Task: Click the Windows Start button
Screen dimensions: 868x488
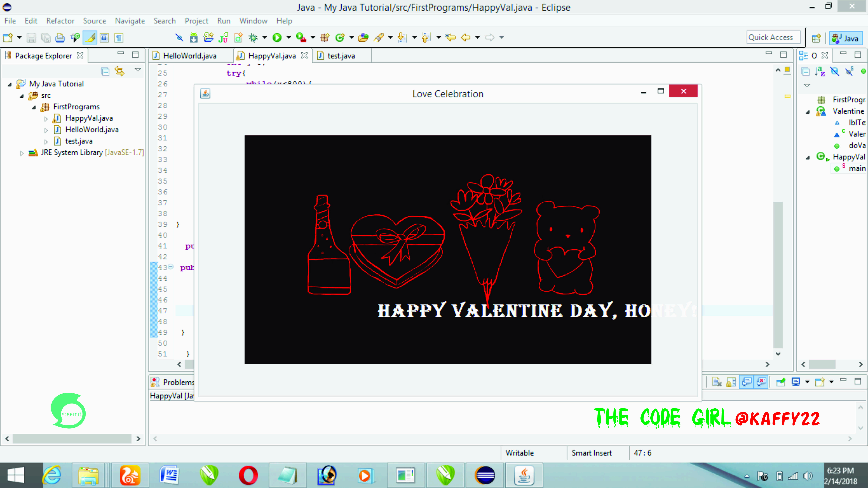Action: point(16,475)
